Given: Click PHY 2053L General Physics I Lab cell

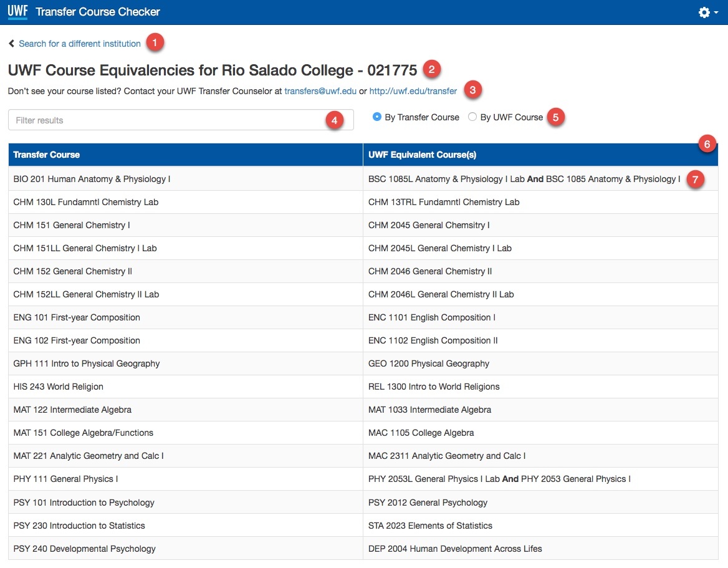Looking at the screenshot, I should click(x=540, y=479).
